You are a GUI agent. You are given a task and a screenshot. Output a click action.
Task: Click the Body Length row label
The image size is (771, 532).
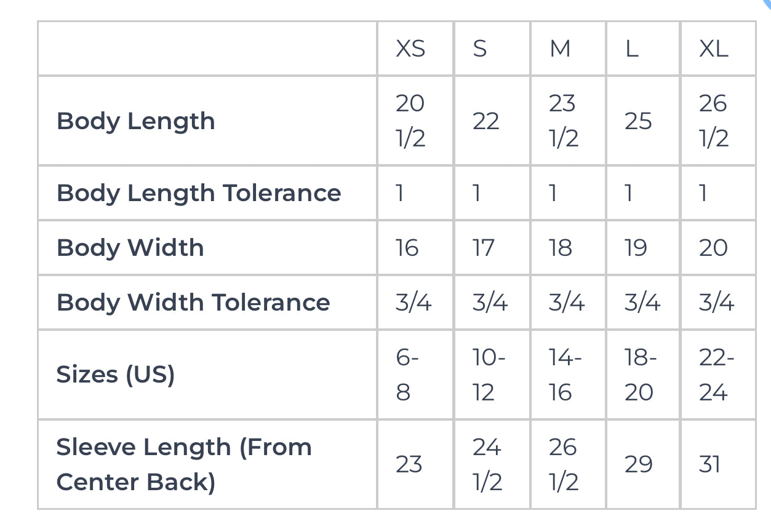pyautogui.click(x=136, y=121)
